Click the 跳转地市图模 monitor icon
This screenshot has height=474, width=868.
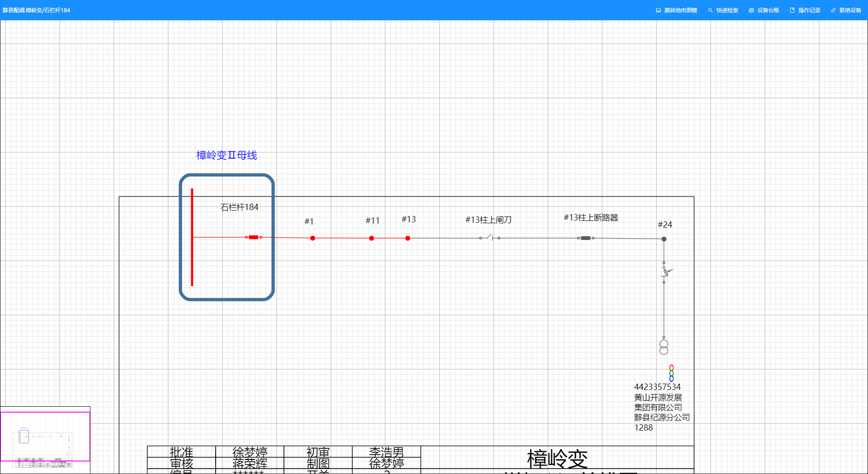658,10
